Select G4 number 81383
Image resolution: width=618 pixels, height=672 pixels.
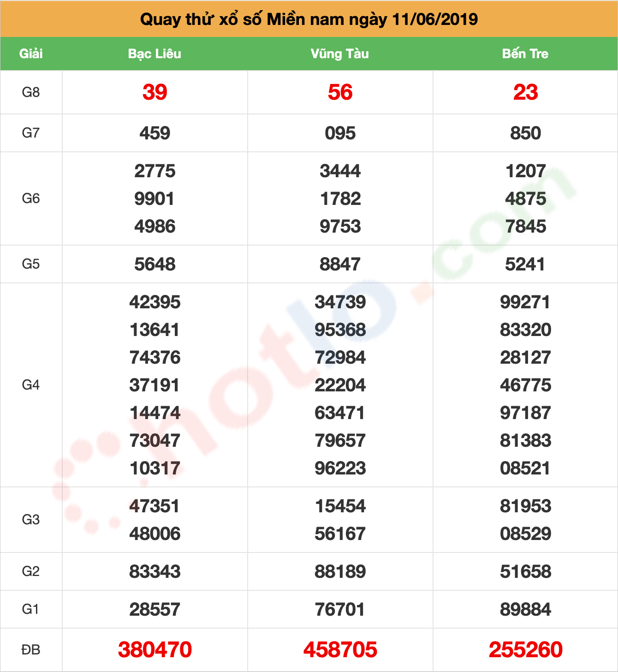point(526,441)
